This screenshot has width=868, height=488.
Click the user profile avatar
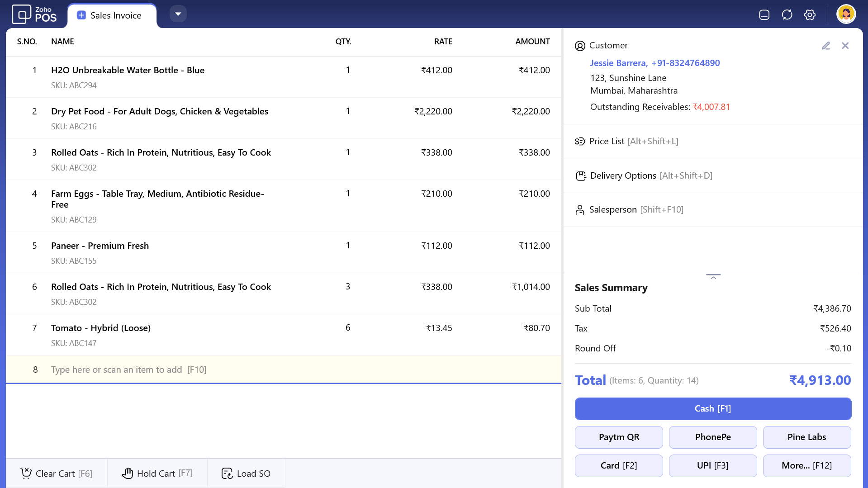[x=846, y=14]
